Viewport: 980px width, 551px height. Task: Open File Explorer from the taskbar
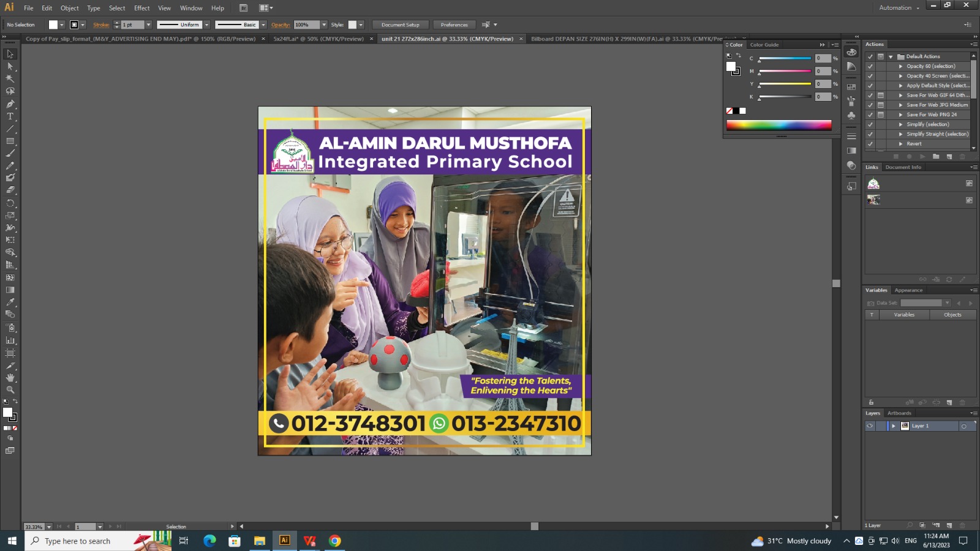[260, 541]
